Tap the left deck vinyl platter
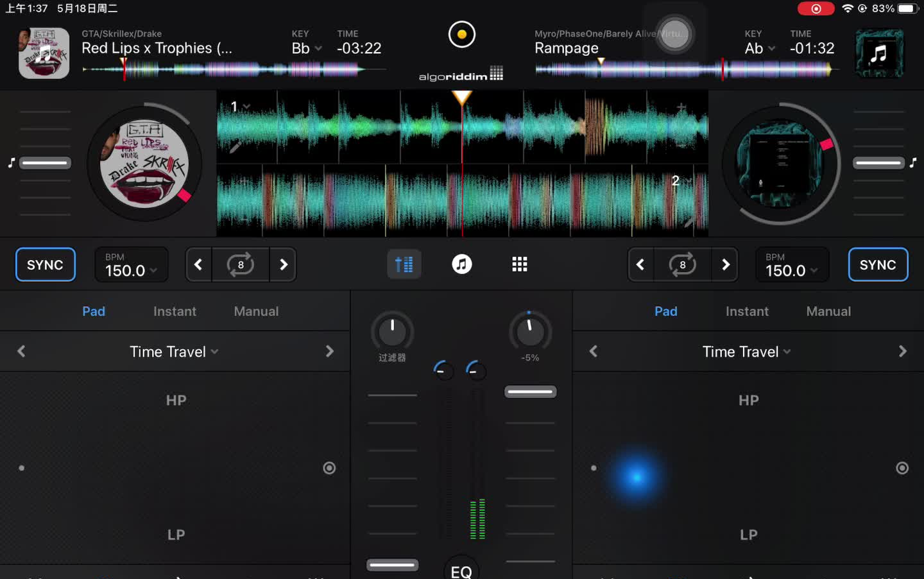The width and height of the screenshot is (924, 579). coord(144,164)
